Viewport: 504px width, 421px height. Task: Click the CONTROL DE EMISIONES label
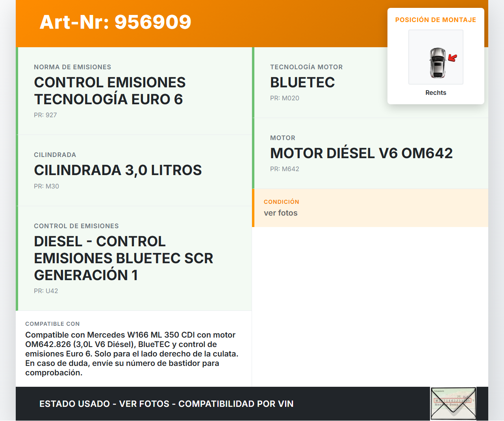[x=76, y=226]
